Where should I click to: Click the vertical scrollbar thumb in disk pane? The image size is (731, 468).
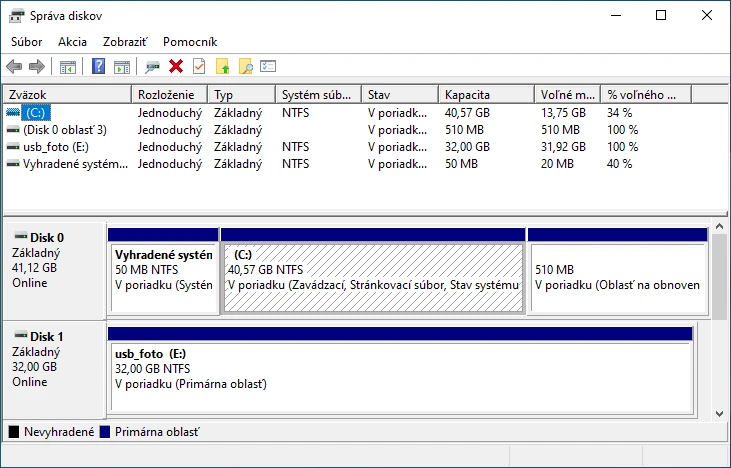pos(719,276)
